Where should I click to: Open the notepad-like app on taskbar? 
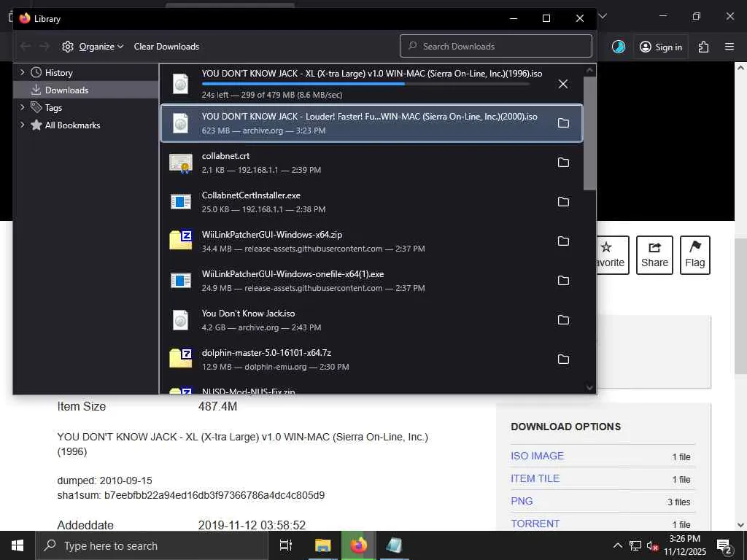(394, 545)
